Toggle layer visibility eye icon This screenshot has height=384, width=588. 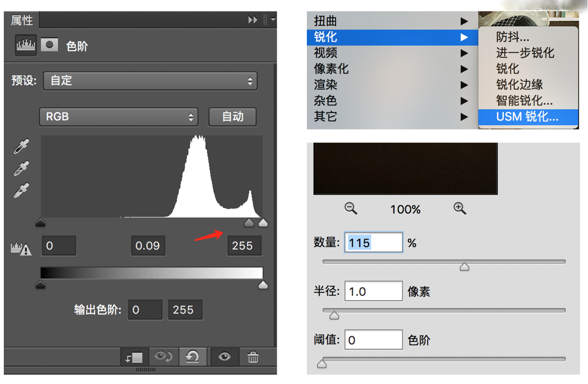click(225, 356)
